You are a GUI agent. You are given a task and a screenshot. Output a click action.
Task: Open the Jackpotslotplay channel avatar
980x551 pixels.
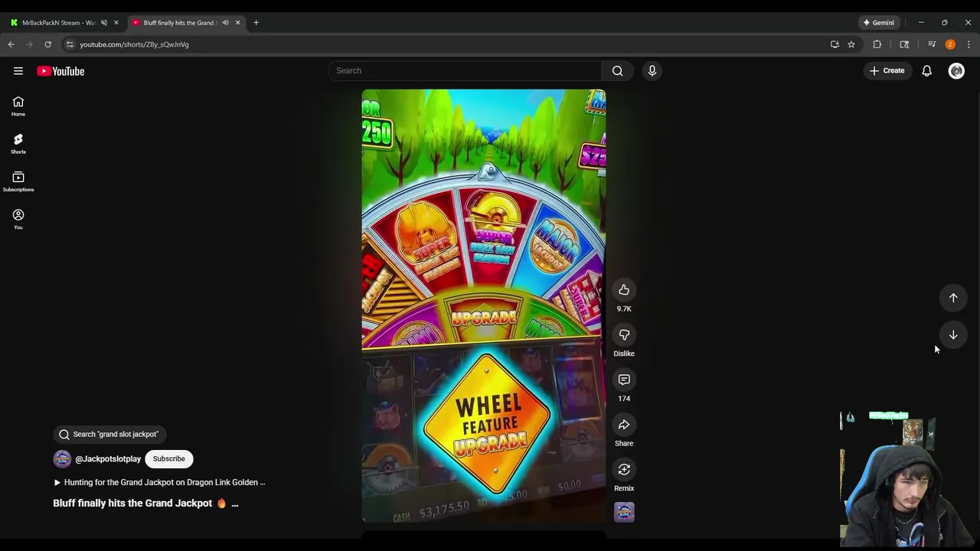point(62,459)
